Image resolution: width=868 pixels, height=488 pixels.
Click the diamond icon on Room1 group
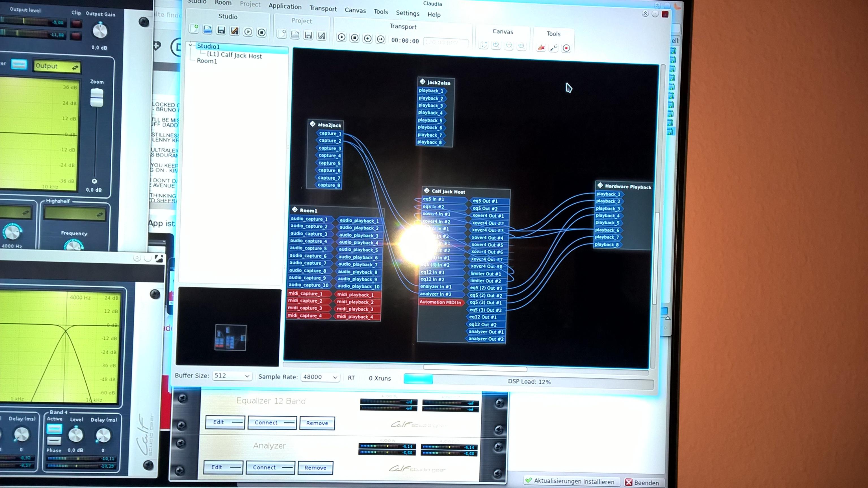point(295,209)
